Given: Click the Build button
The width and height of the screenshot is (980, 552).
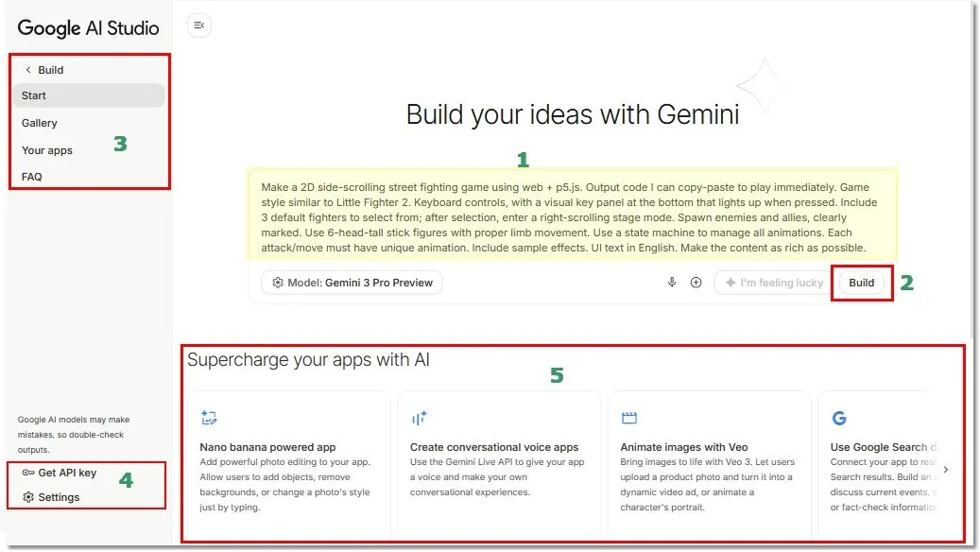Looking at the screenshot, I should click(x=861, y=283).
